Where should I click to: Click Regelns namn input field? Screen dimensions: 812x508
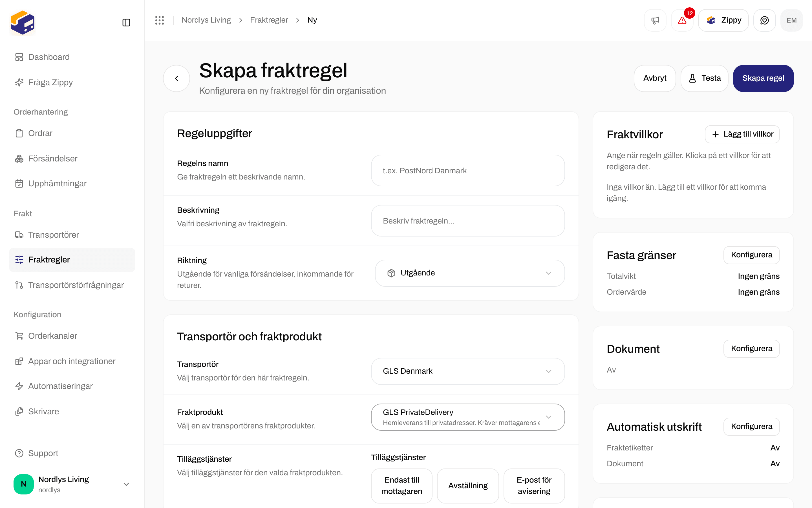click(468, 171)
